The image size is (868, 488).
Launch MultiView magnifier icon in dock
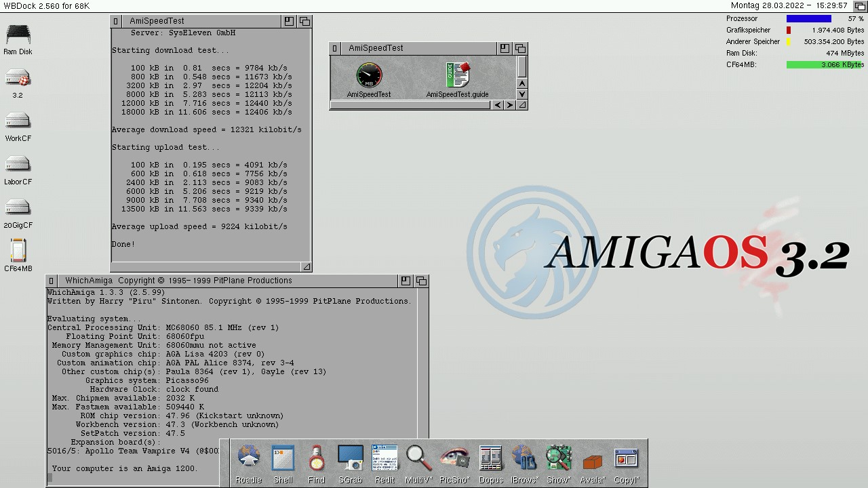coord(418,458)
